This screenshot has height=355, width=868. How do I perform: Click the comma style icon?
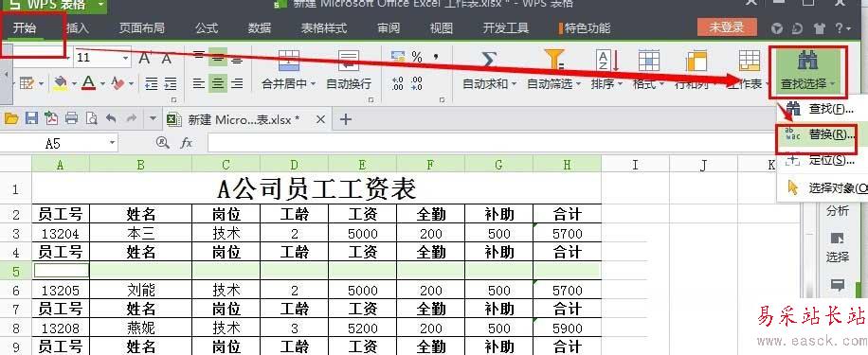pos(436,57)
